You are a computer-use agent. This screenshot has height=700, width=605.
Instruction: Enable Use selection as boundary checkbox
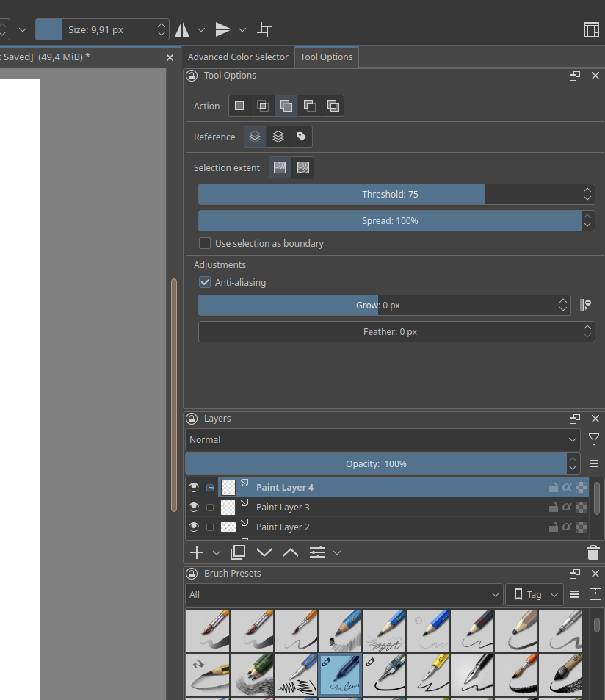click(x=206, y=243)
